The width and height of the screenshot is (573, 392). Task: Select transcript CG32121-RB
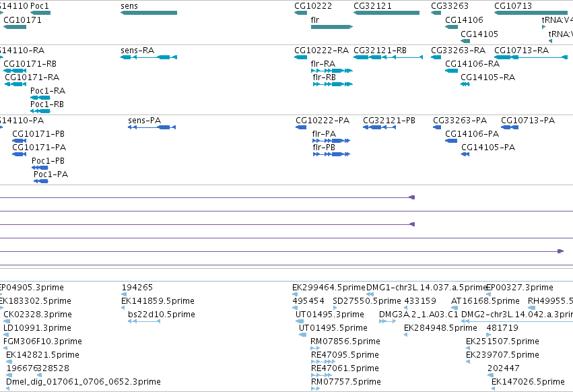click(x=380, y=50)
